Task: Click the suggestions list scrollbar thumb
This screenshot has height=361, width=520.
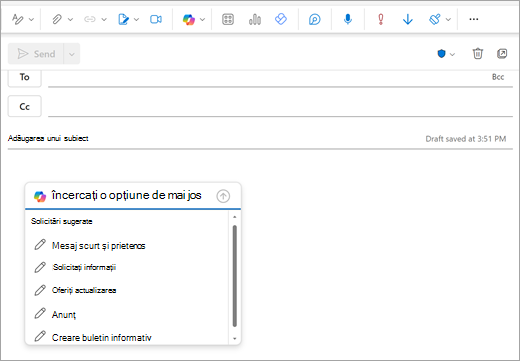Action: 234,276
